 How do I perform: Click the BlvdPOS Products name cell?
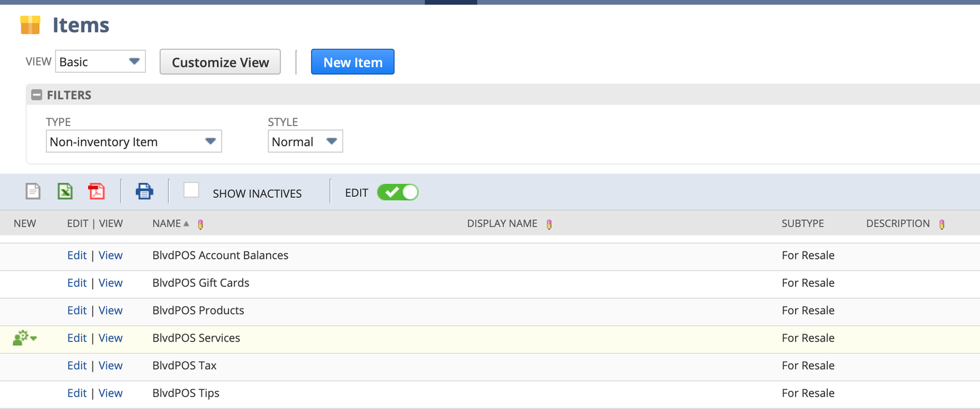198,311
